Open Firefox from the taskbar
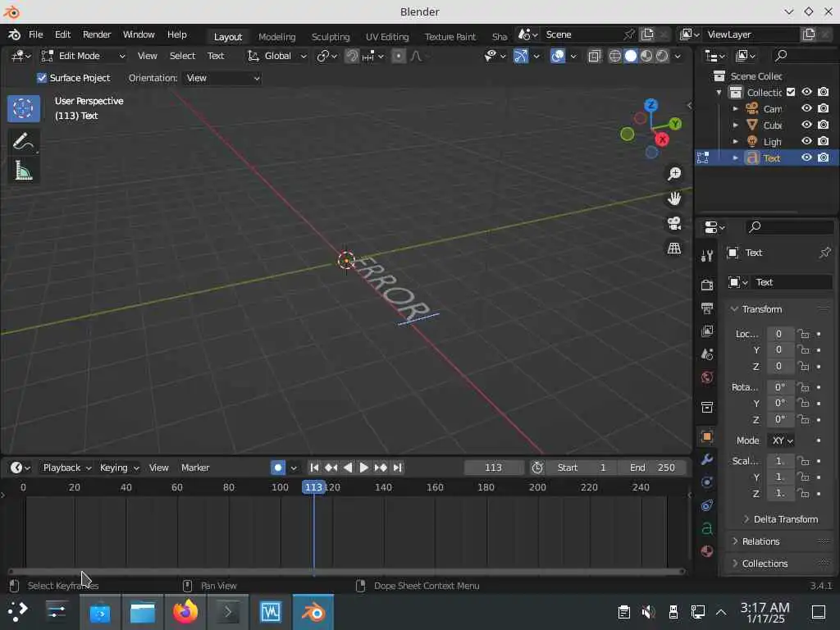Viewport: 840px width, 630px height. click(x=185, y=612)
